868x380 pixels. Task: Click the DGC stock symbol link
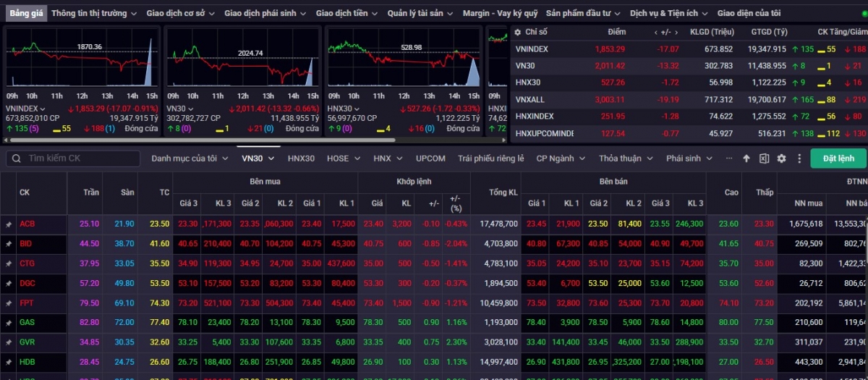[27, 284]
